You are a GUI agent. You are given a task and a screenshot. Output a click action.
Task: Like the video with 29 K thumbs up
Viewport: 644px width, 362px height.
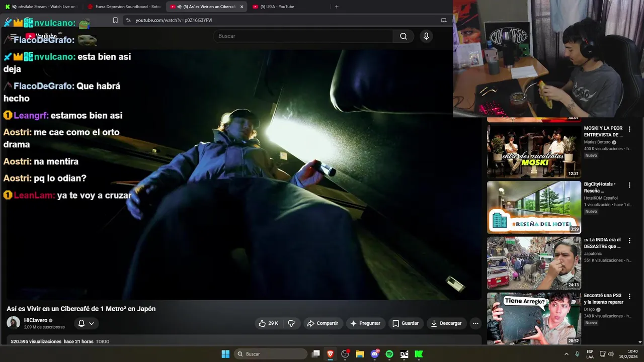[268, 323]
